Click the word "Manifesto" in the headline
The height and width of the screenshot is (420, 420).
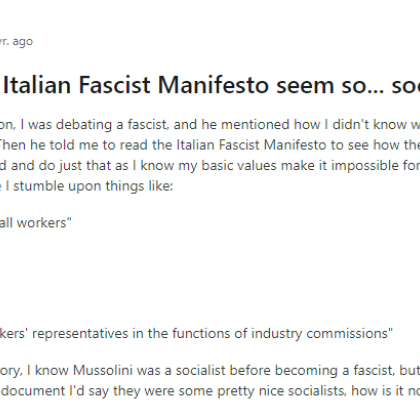tap(212, 85)
